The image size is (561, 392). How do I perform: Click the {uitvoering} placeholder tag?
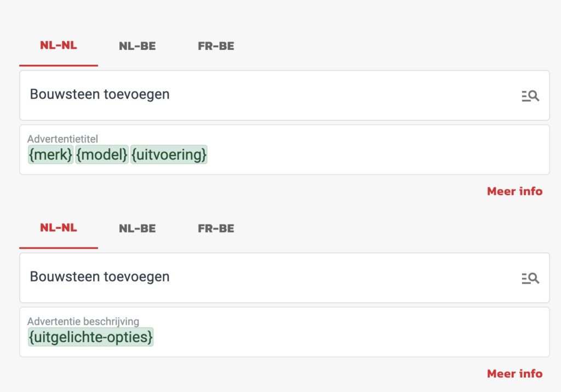[x=169, y=155]
